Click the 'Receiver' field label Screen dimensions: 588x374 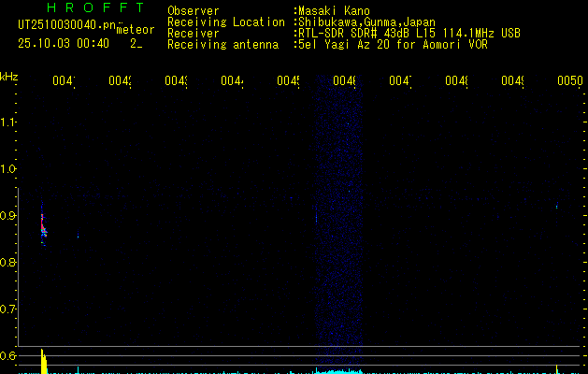(194, 34)
